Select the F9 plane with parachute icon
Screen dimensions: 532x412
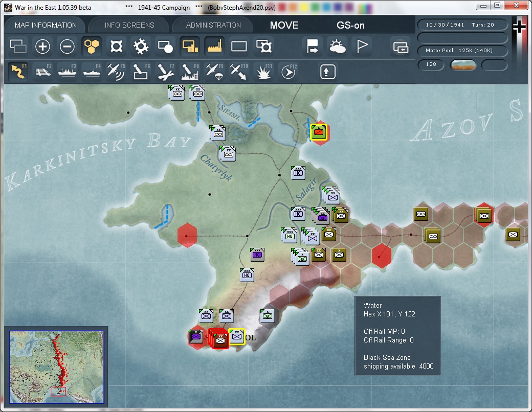click(x=214, y=72)
